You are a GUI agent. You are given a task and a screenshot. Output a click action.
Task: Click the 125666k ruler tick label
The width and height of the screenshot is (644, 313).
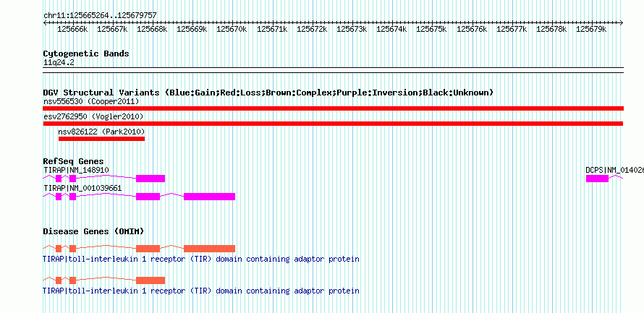point(72,29)
